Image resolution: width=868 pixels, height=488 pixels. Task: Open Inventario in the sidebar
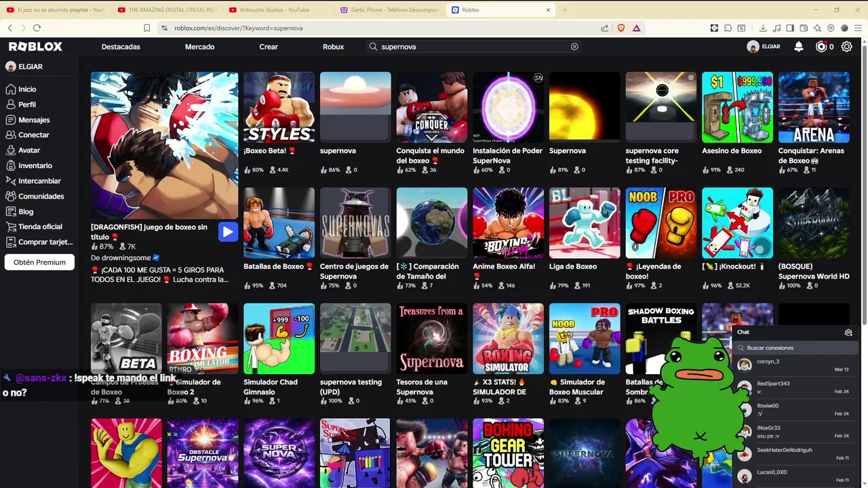[x=38, y=165]
